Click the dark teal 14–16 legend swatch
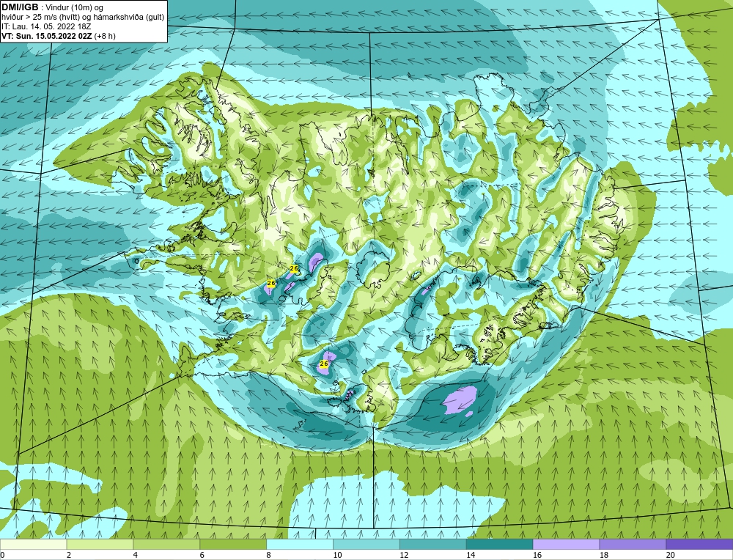This screenshot has height=560, width=733. click(500, 544)
